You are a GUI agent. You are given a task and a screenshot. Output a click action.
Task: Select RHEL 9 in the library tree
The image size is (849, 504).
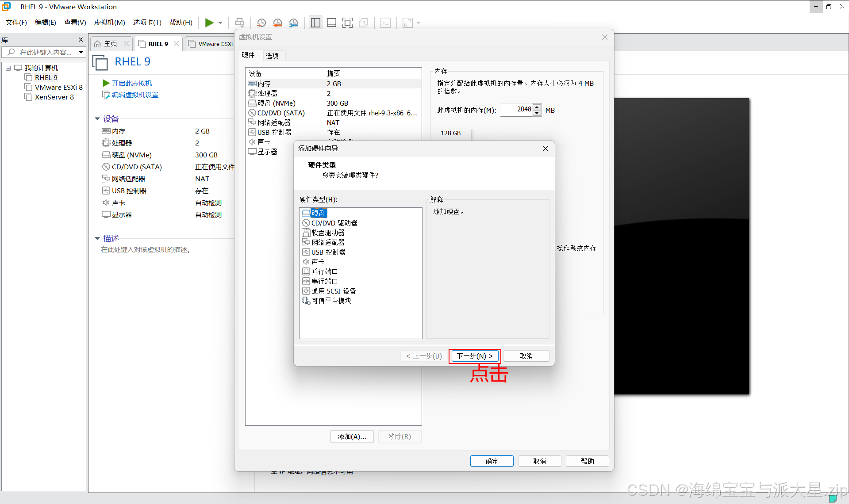pyautogui.click(x=46, y=78)
